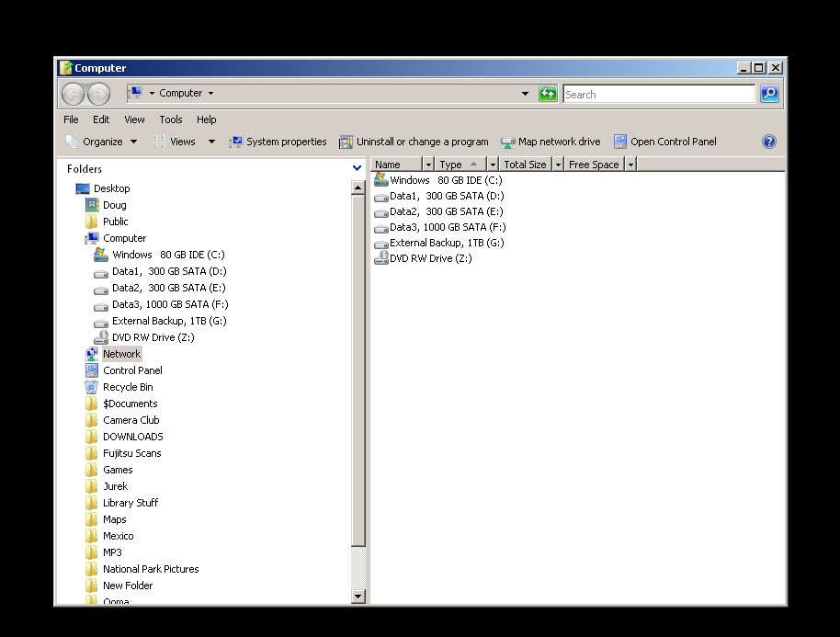
Task: Sort by the Name column header
Action: (x=397, y=165)
